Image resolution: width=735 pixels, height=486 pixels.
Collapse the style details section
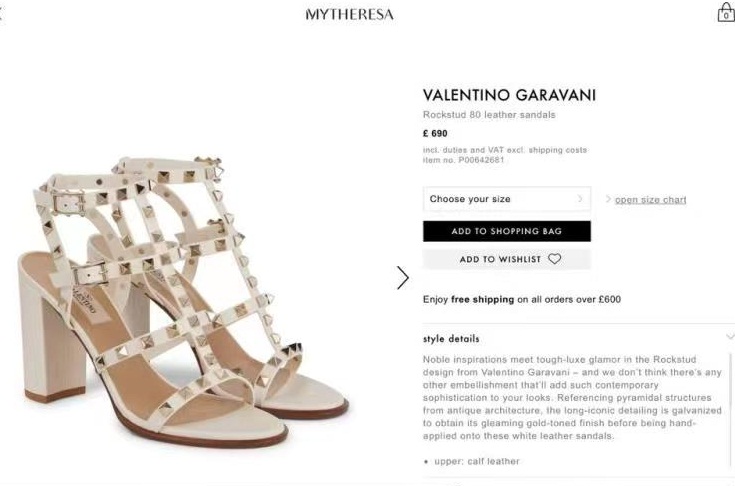click(730, 336)
